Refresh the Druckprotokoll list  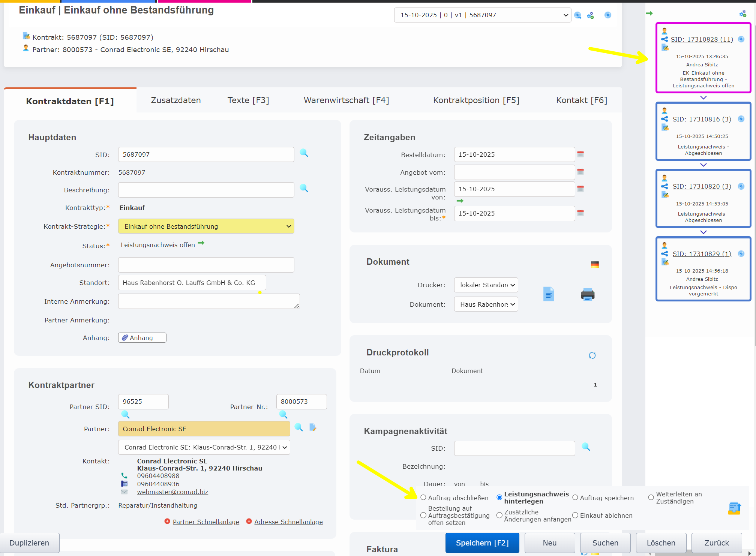[x=592, y=355]
